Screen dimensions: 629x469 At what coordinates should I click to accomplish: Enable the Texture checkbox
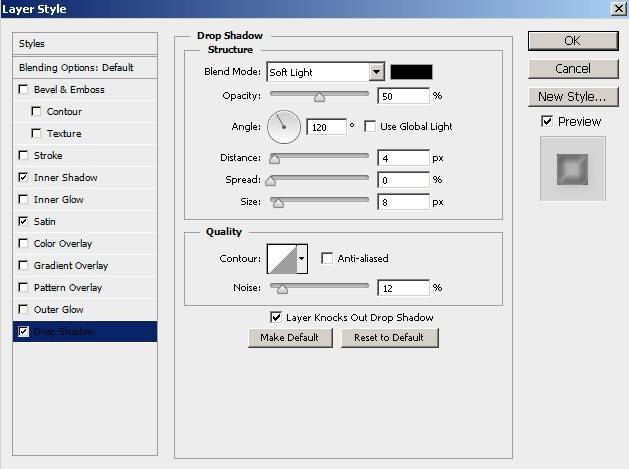click(36, 133)
